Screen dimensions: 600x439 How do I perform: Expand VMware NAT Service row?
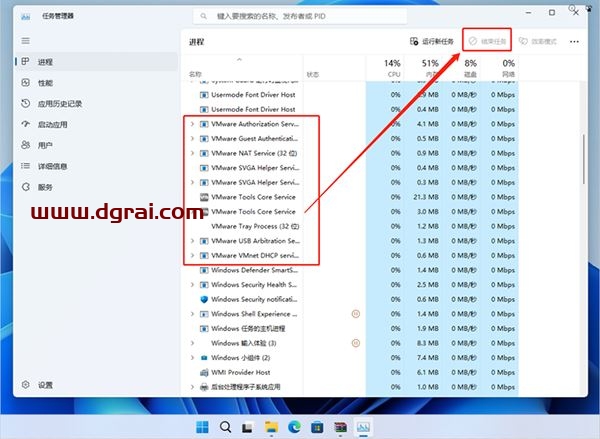(x=192, y=153)
